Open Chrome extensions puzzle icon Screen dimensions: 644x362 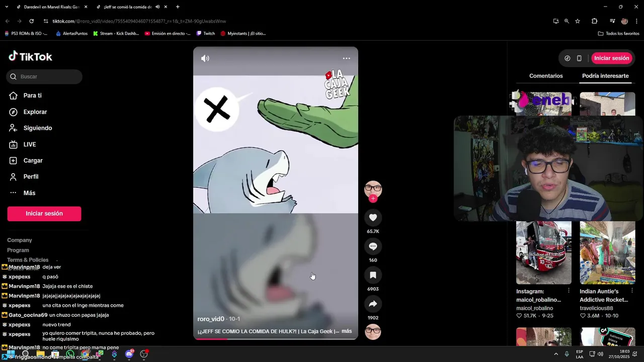coord(594,21)
